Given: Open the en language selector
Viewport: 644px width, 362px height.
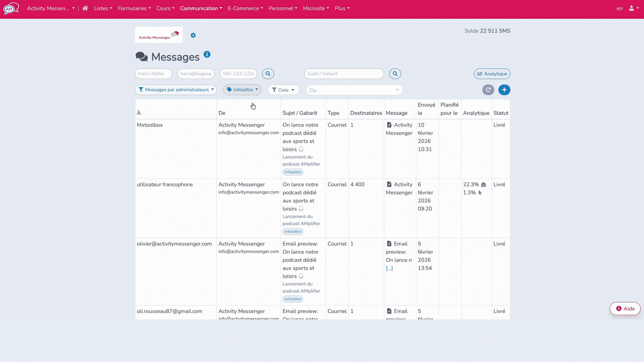Looking at the screenshot, I should click(x=619, y=8).
